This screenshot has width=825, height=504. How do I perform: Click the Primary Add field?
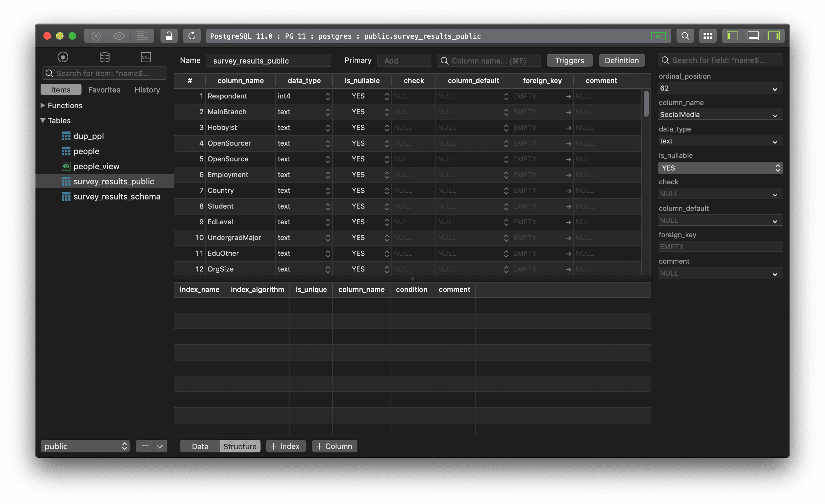[404, 61]
